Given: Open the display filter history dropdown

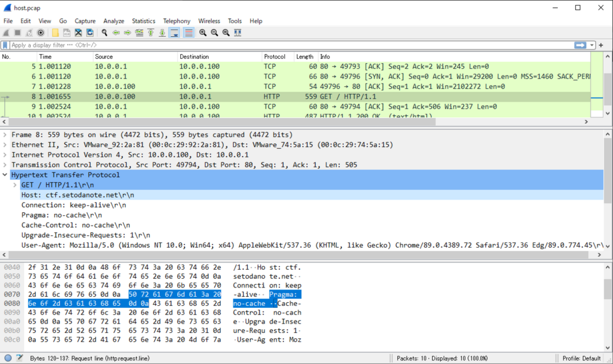Looking at the screenshot, I should tap(592, 45).
